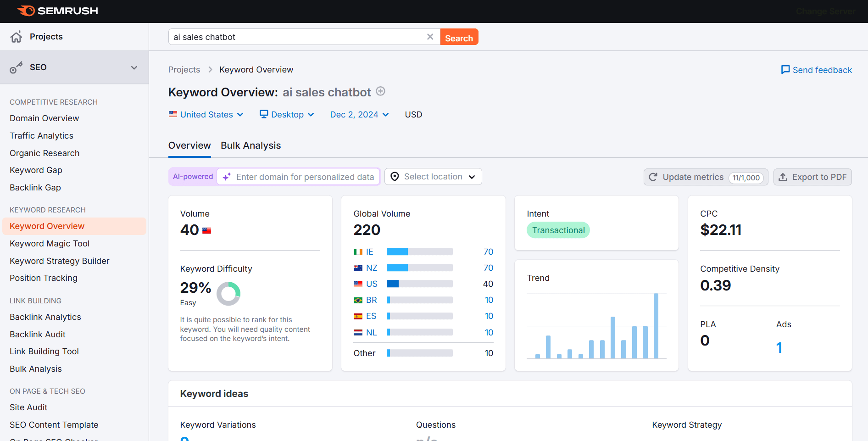Click the Projects home icon
Image resolution: width=868 pixels, height=441 pixels.
17,37
